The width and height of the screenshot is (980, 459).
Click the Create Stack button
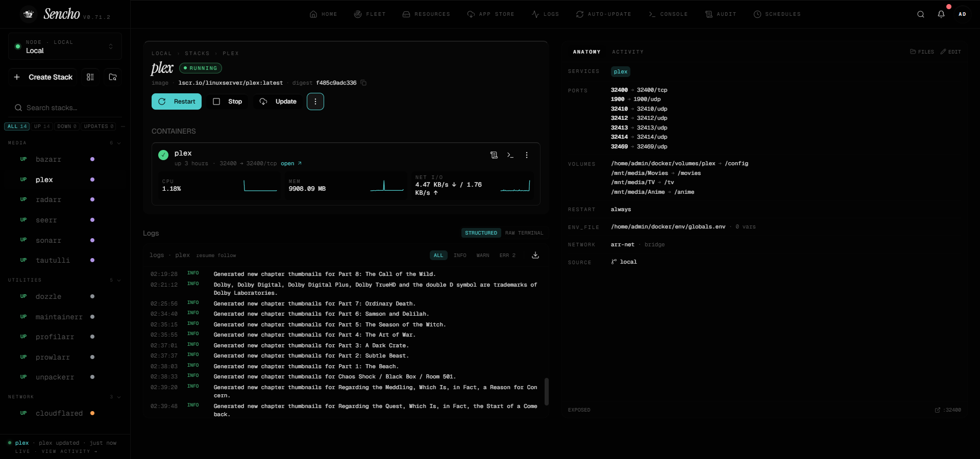43,77
